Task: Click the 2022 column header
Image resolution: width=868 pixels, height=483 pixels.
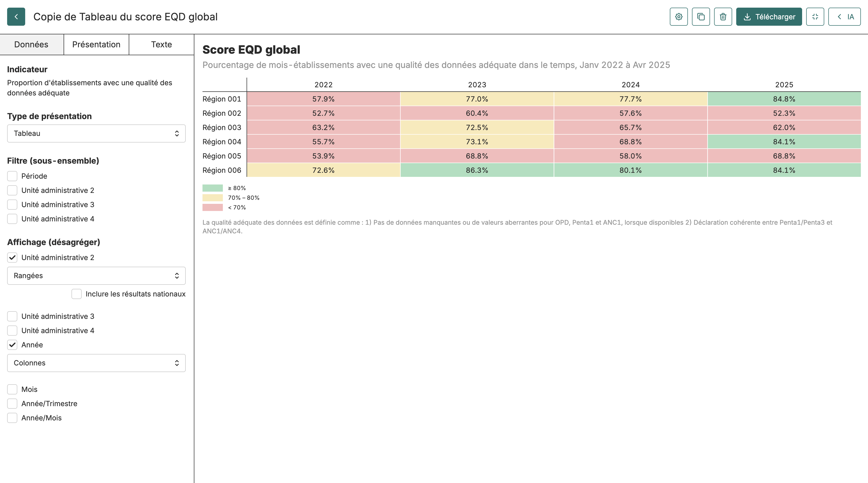Action: (324, 84)
